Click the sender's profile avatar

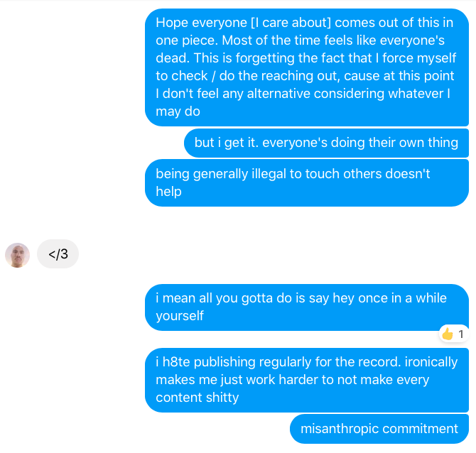[x=17, y=255]
